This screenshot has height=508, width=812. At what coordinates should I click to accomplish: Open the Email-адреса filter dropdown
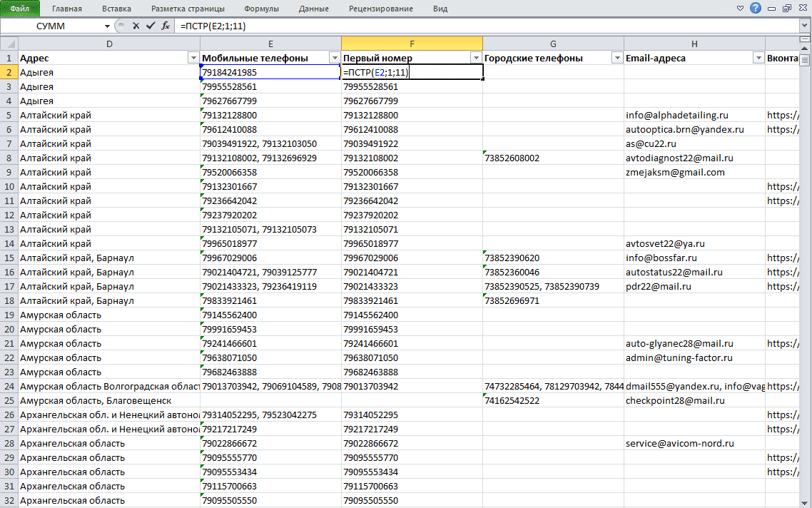758,58
